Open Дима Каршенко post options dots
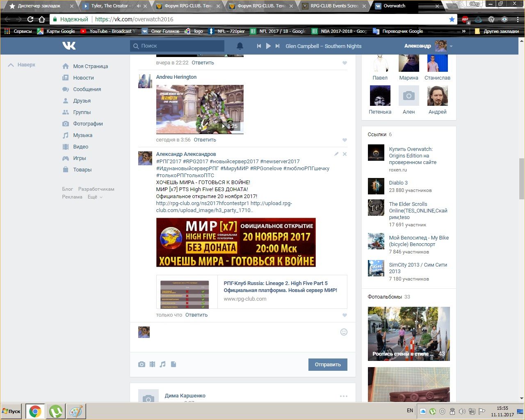Viewport: 525px width, 420px height. tap(344, 396)
